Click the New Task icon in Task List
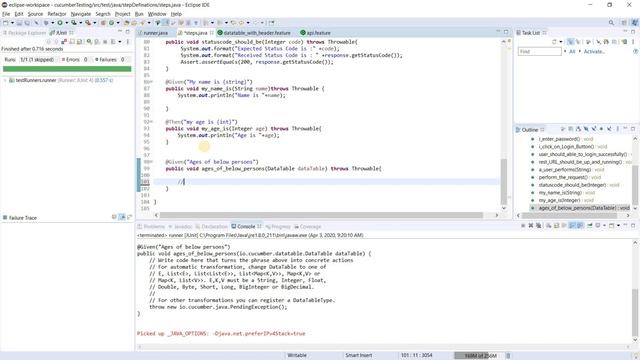The width and height of the screenshot is (640, 360). 554,42
